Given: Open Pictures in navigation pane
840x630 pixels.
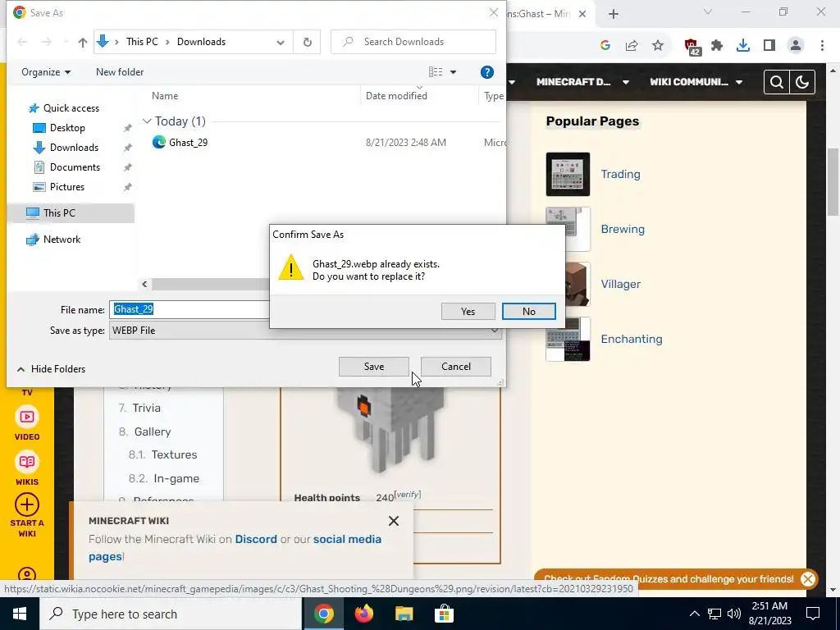Looking at the screenshot, I should tap(67, 187).
